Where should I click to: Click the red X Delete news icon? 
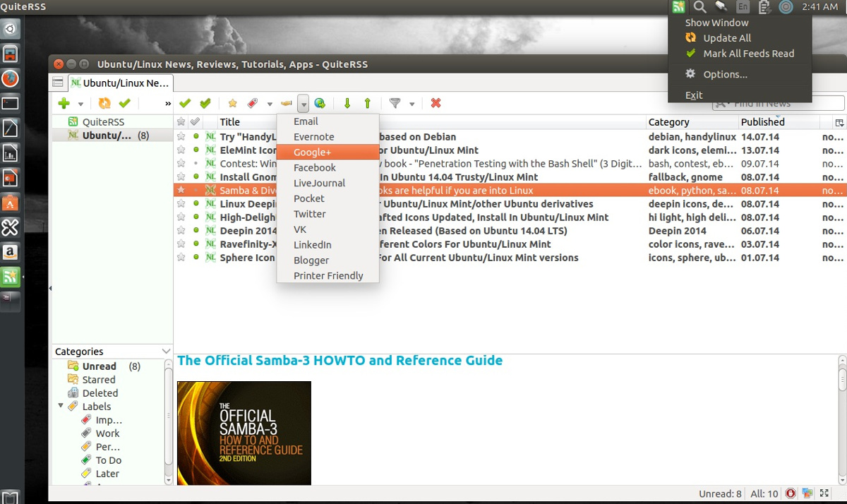point(435,104)
